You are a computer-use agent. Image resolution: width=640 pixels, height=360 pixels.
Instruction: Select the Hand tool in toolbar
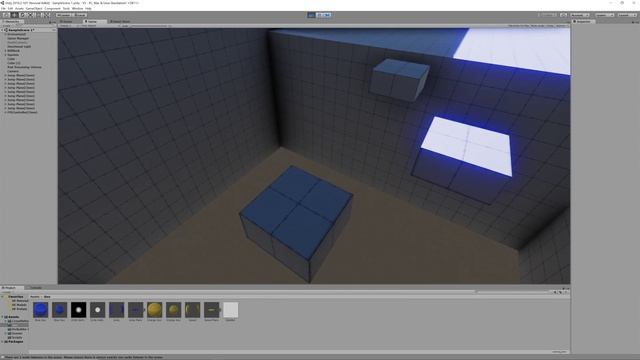[6, 15]
